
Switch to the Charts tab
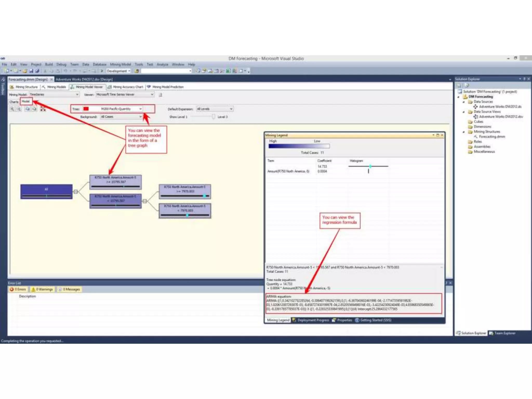(x=14, y=102)
